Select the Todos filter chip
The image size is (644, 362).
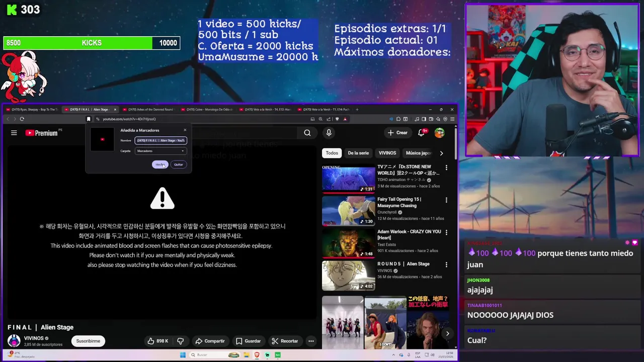click(x=332, y=153)
